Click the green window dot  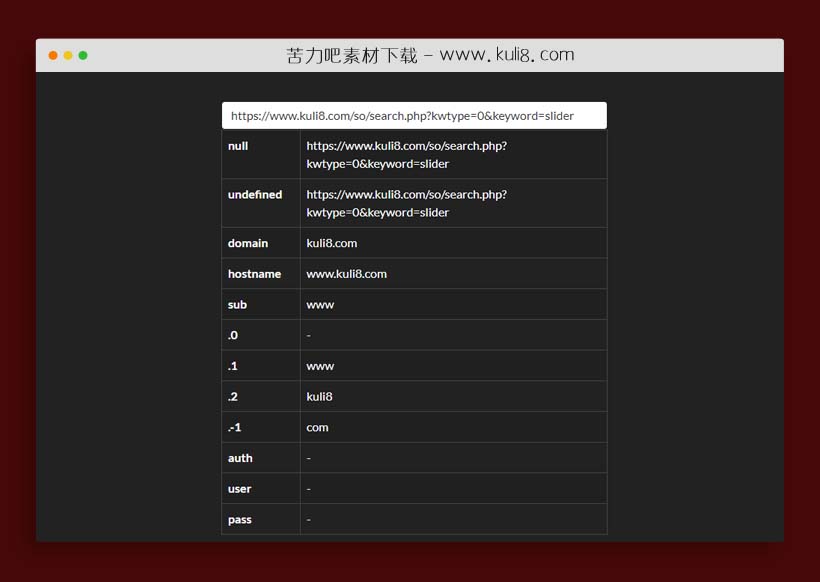point(83,55)
